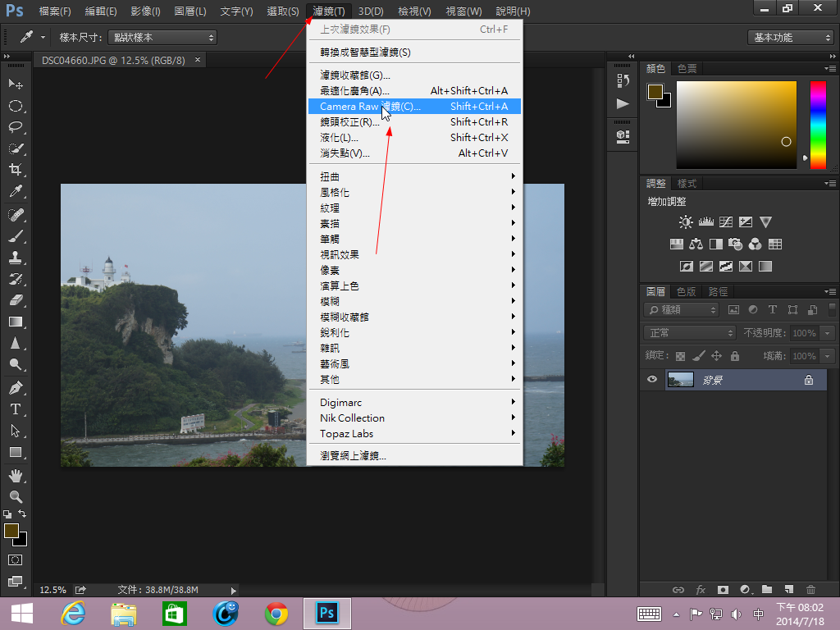Toggle lock image pixels brush icon

[x=699, y=356]
